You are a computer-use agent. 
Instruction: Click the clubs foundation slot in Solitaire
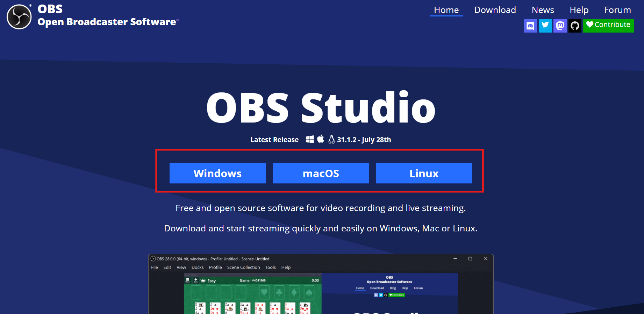(x=279, y=292)
